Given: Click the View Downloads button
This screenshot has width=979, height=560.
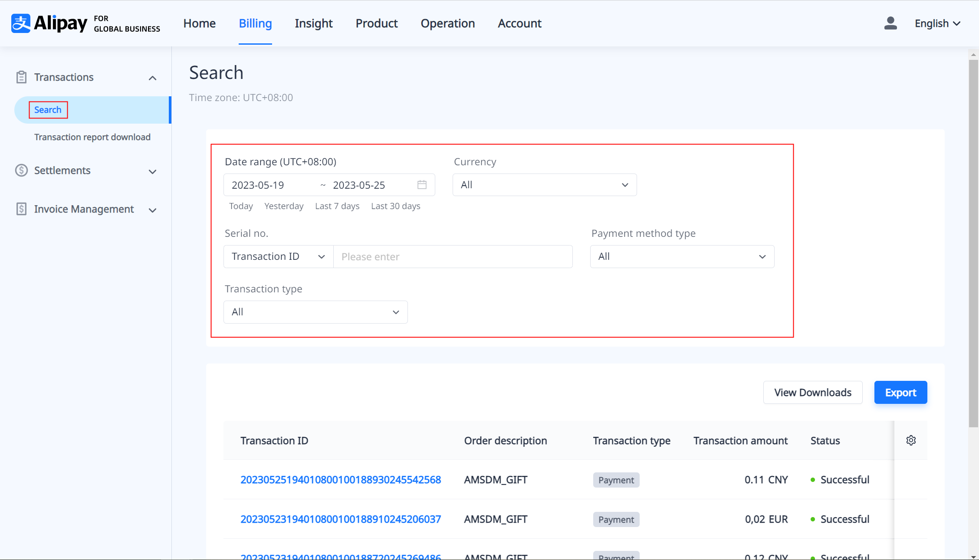Looking at the screenshot, I should point(812,393).
